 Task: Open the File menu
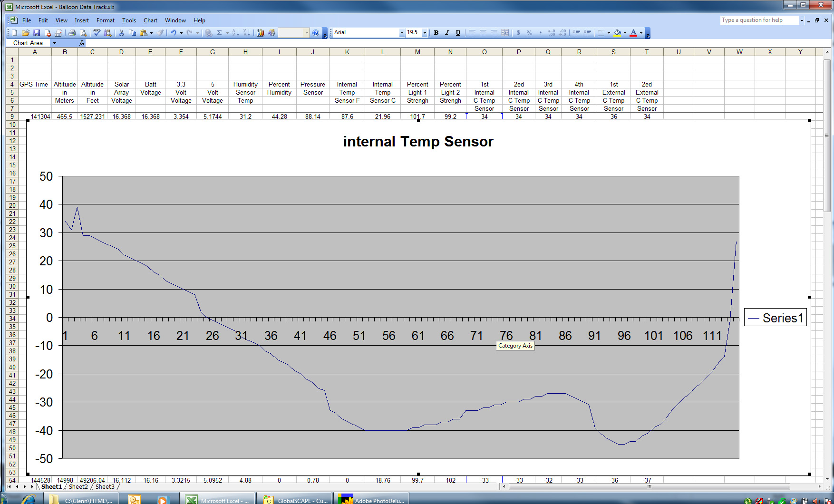click(27, 20)
